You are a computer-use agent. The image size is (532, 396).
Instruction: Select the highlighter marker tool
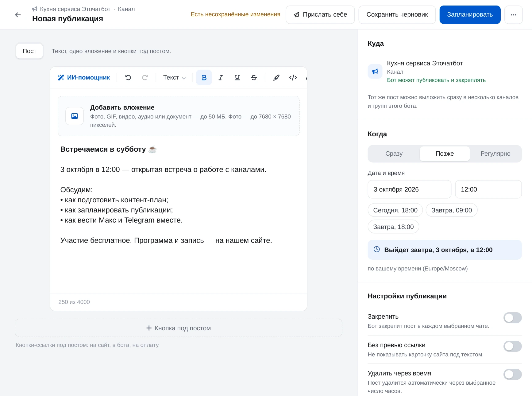point(276,78)
